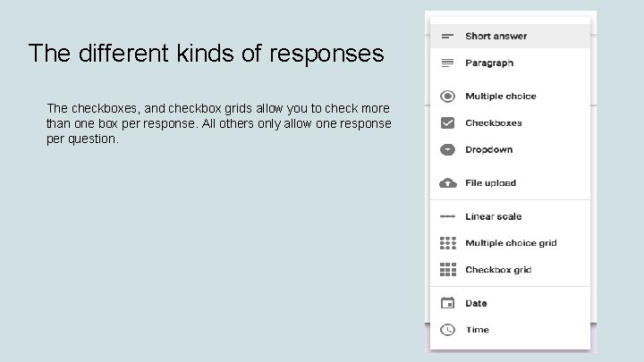Select Short answer question type
Screen dimensions: 644x362
(496, 37)
